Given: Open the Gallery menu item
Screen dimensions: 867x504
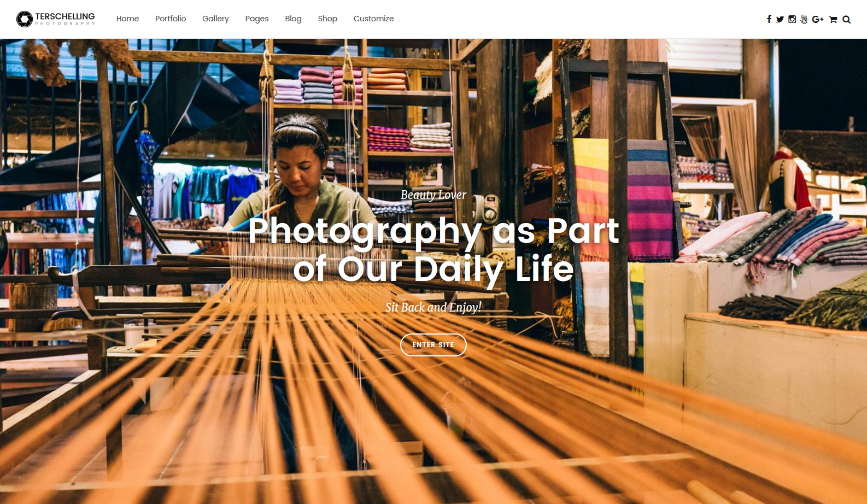Looking at the screenshot, I should pyautogui.click(x=215, y=19).
